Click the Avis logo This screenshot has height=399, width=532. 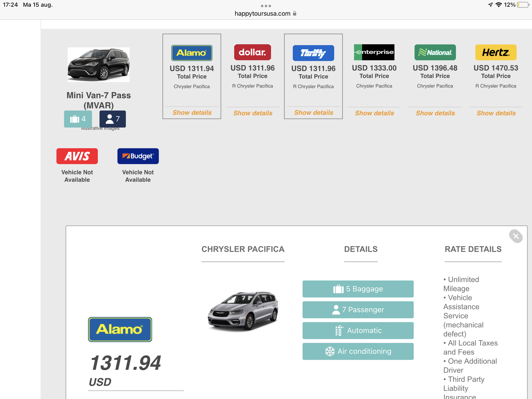(x=77, y=156)
